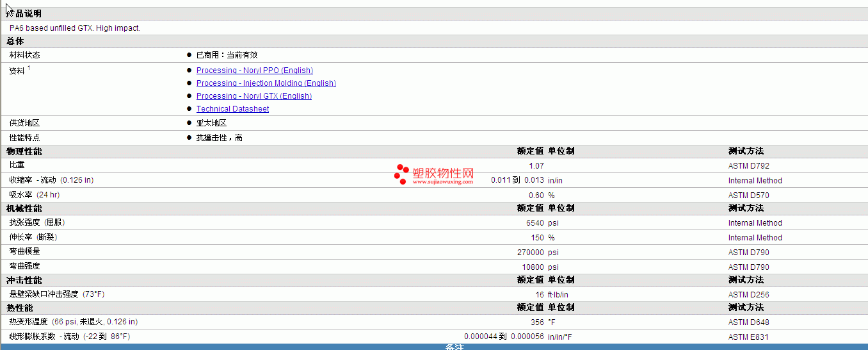Click the 悬壁梁缺口冲击强度 (73°F) label
Viewport: 868px width, 350px height.
(57, 294)
